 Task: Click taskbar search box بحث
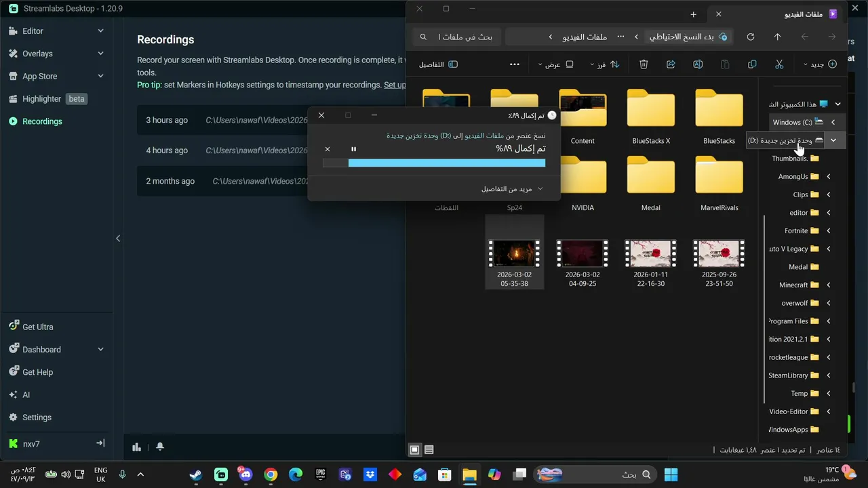tap(596, 474)
